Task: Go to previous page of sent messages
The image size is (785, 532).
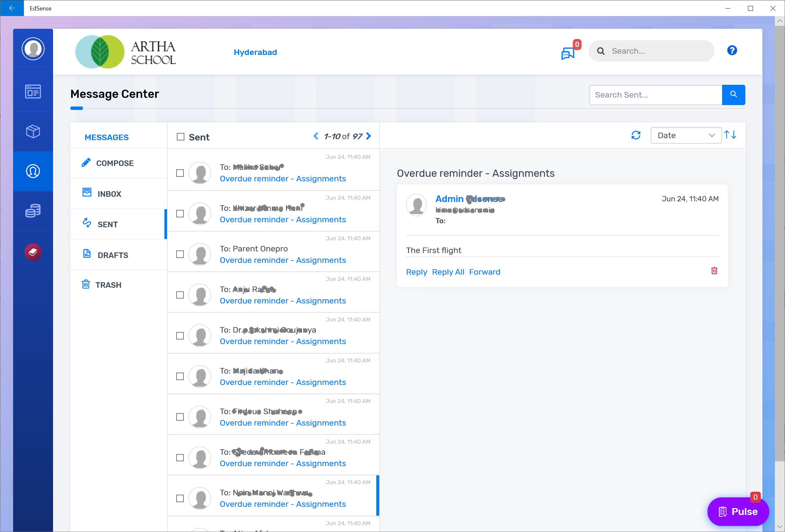Action: point(316,136)
